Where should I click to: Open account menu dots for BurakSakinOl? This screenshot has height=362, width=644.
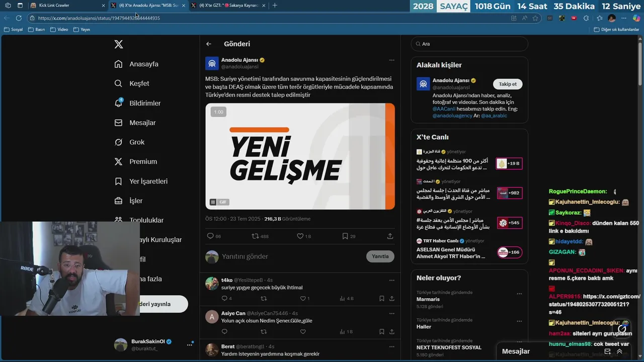(190, 344)
